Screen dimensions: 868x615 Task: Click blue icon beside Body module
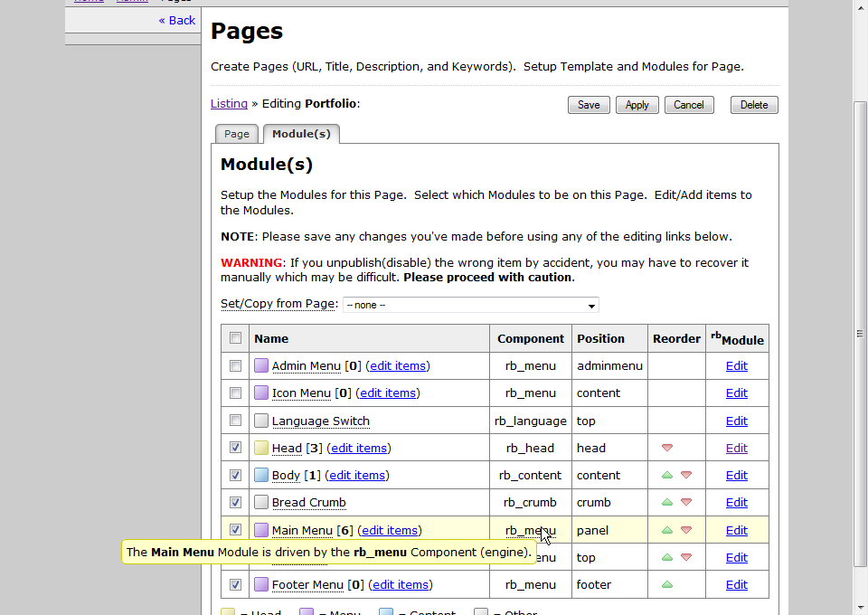(261, 475)
